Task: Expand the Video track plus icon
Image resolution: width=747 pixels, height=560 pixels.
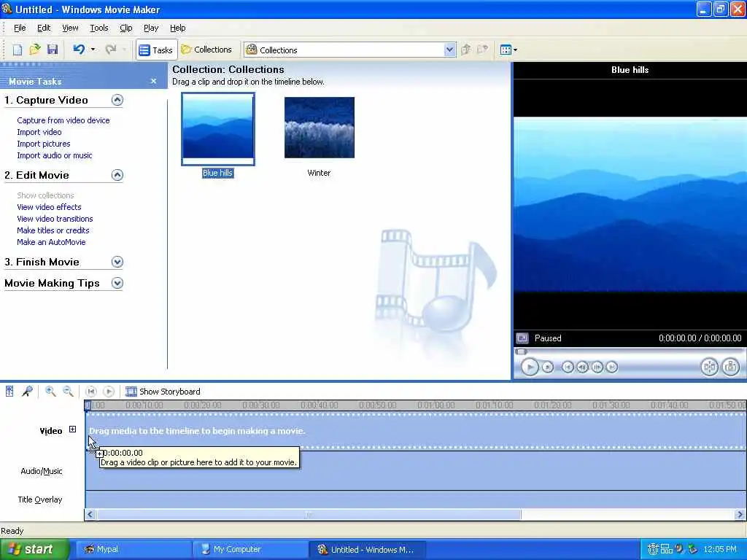Action: point(72,429)
